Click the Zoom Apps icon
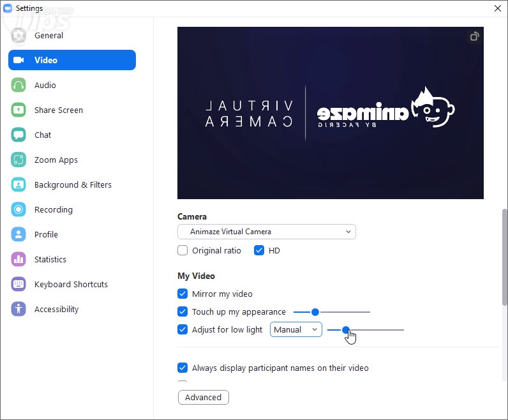Image resolution: width=508 pixels, height=420 pixels. pos(19,160)
